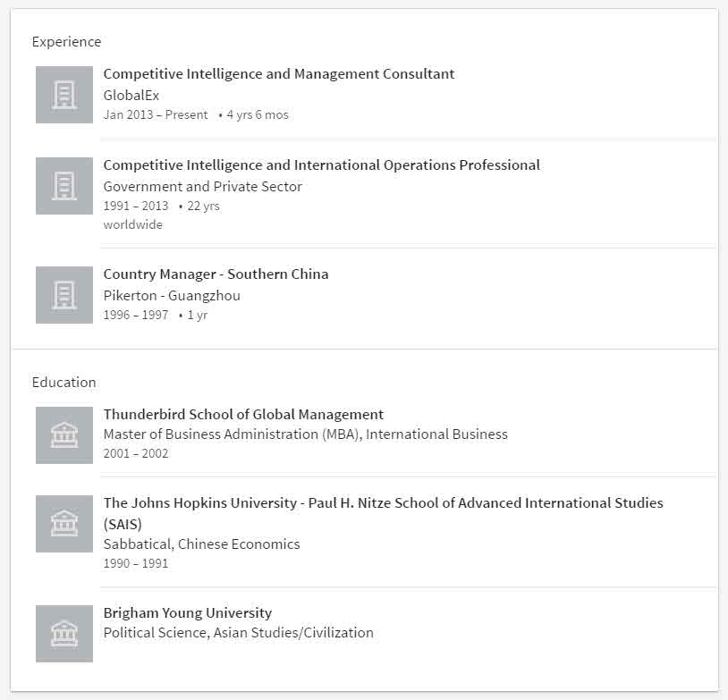The width and height of the screenshot is (728, 700).
Task: Click the Education section heading
Action: click(64, 382)
